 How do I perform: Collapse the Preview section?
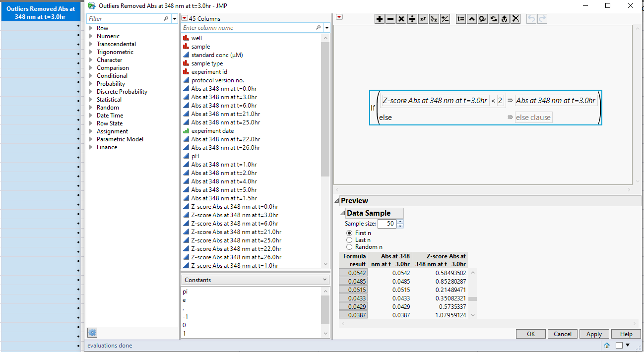click(337, 201)
